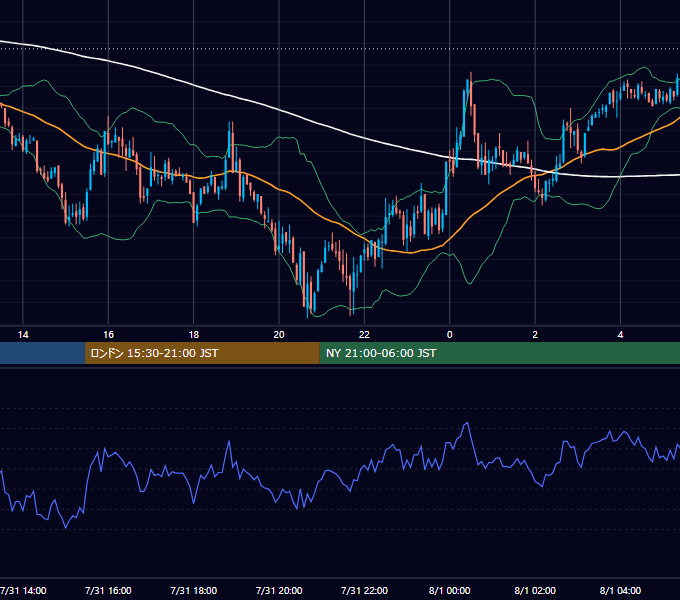680x600 pixels.
Task: Click the 4 hour label on price chart axis
Action: pyautogui.click(x=621, y=335)
